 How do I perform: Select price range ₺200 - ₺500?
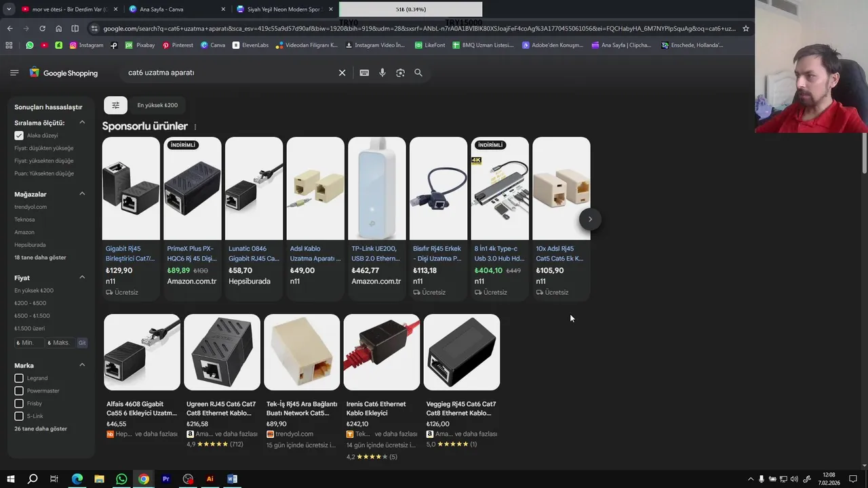click(x=31, y=303)
